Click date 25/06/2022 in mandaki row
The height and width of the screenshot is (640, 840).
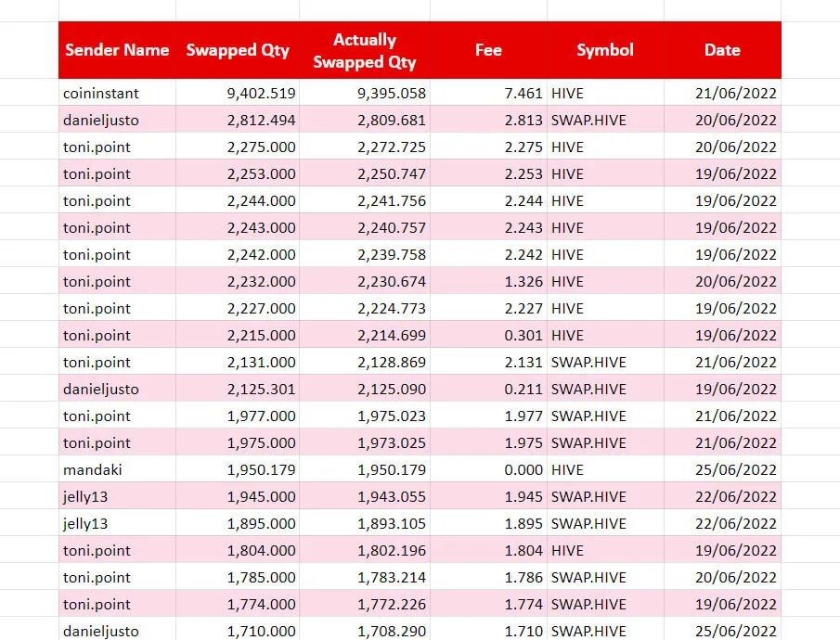point(722,469)
